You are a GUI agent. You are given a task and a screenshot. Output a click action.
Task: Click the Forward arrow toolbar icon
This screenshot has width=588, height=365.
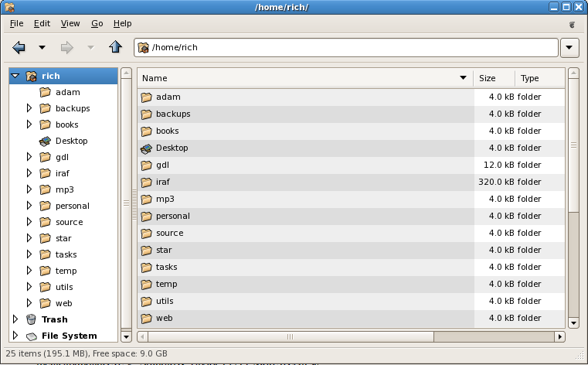point(67,48)
